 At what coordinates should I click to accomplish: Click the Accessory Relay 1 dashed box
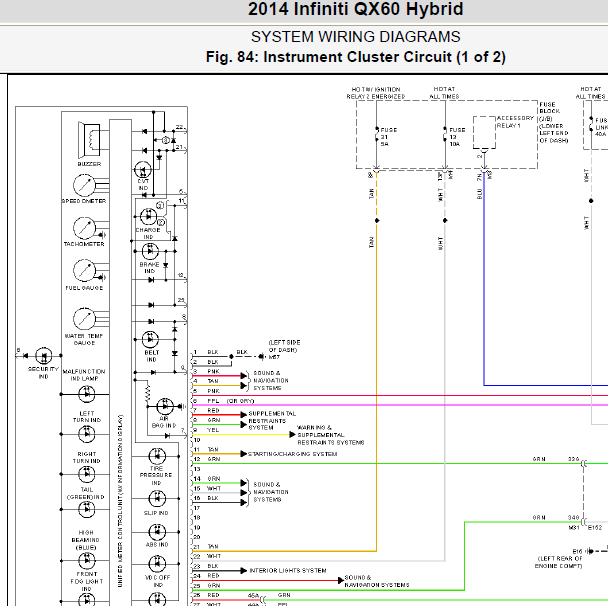484,132
